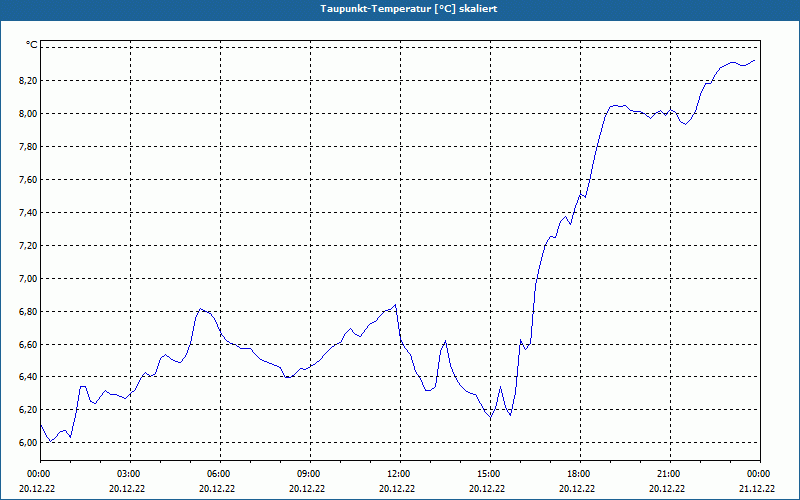Click the 7,80 y-axis label
This screenshot has width=800, height=500.
(x=28, y=146)
